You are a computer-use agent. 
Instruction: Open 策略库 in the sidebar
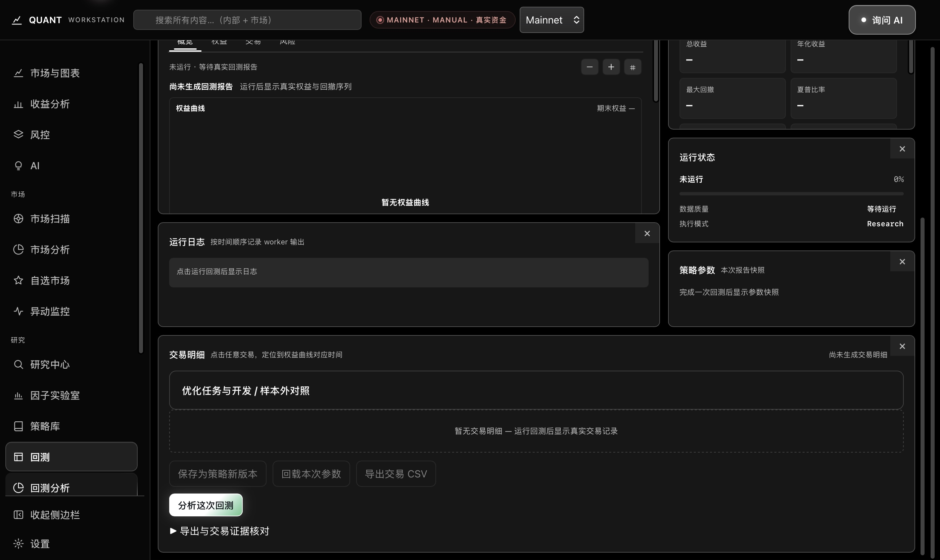click(71, 426)
